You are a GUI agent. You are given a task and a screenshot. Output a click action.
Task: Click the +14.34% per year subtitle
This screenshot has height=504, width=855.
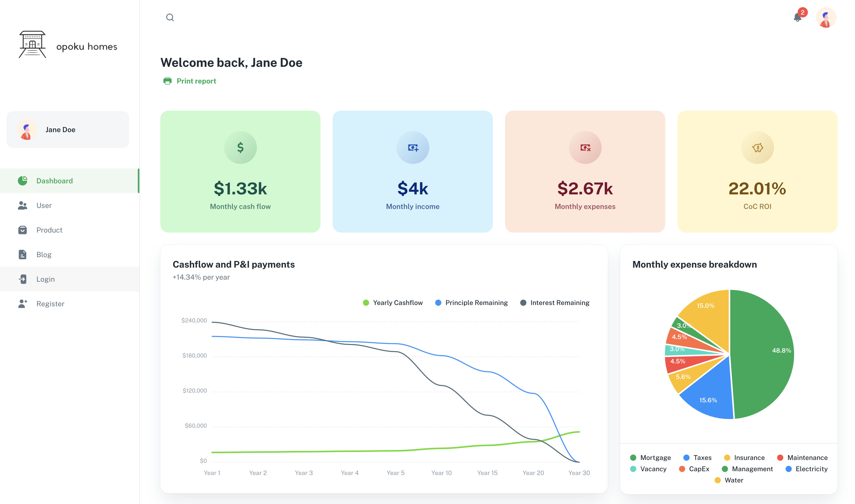pyautogui.click(x=201, y=277)
